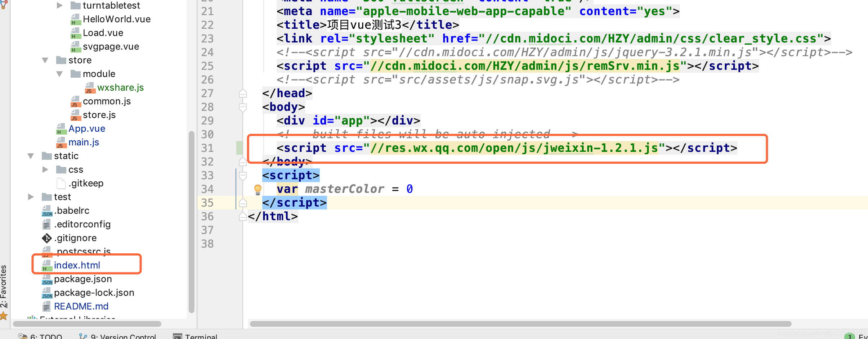This screenshot has height=339, width=868.
Task: Click the .gitignore git icon
Action: tap(47, 238)
